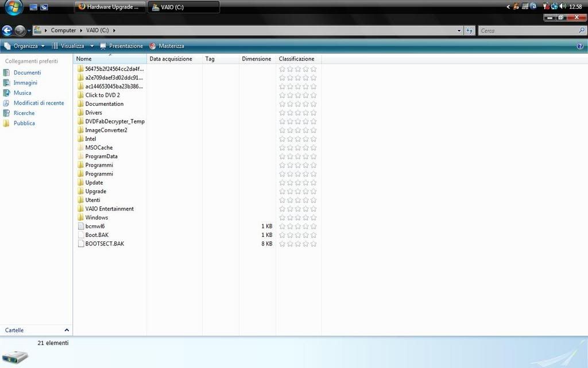Click the 12.58 clock in the tray
Image resolution: width=588 pixels, height=368 pixels.
575,6
